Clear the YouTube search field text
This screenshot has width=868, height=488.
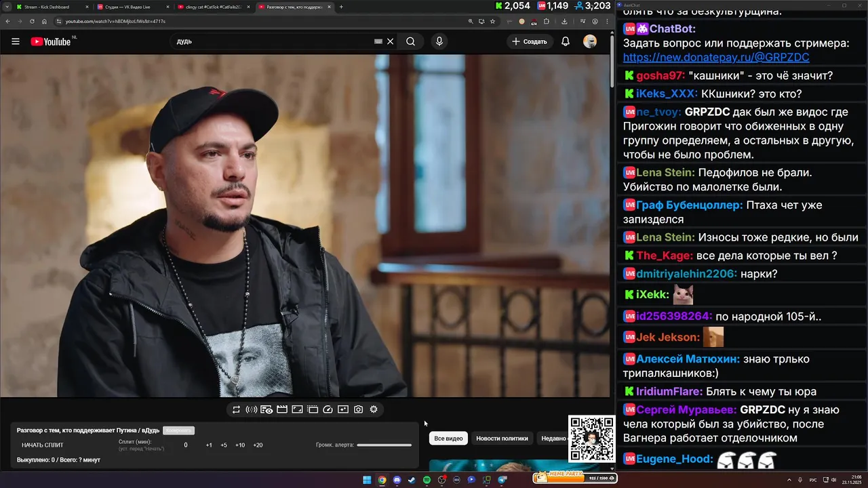click(390, 41)
